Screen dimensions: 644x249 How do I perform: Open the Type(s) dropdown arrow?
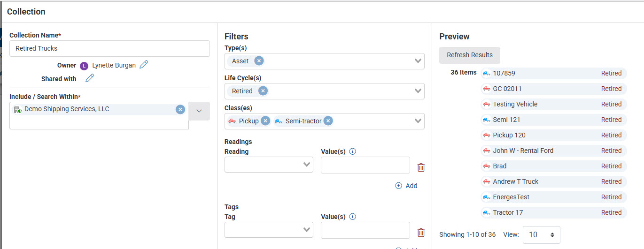418,61
